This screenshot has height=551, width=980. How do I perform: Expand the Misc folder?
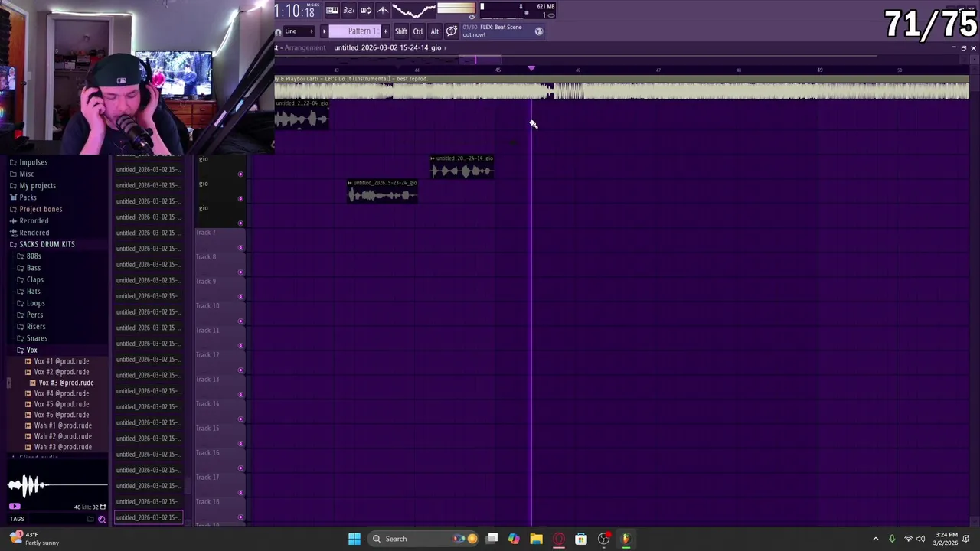(26, 174)
